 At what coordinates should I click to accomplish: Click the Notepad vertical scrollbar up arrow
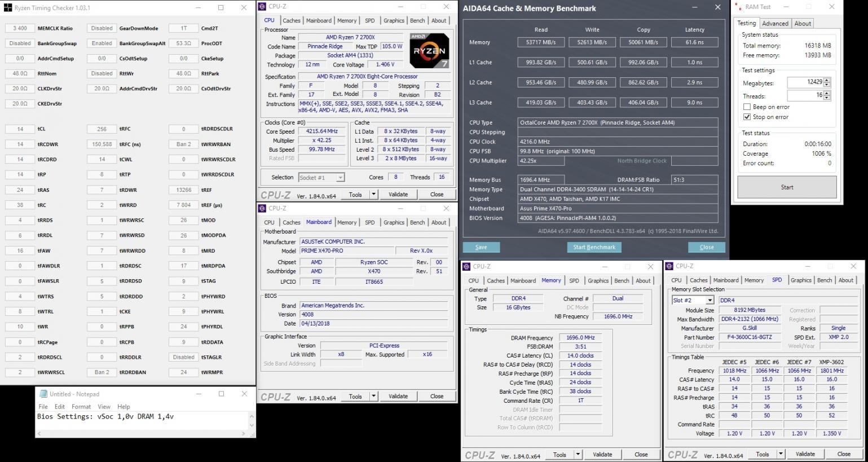pos(252,416)
